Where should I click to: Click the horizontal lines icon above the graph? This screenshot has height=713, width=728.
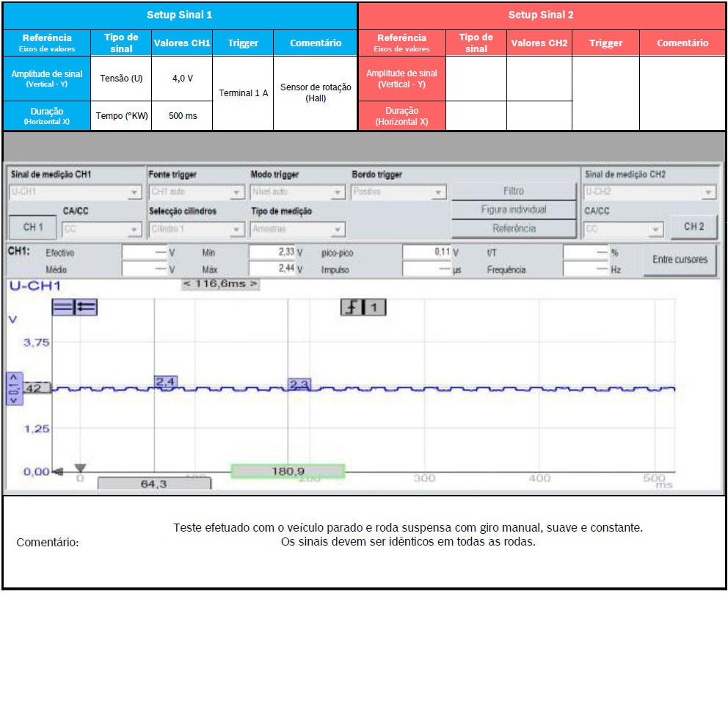coord(62,308)
